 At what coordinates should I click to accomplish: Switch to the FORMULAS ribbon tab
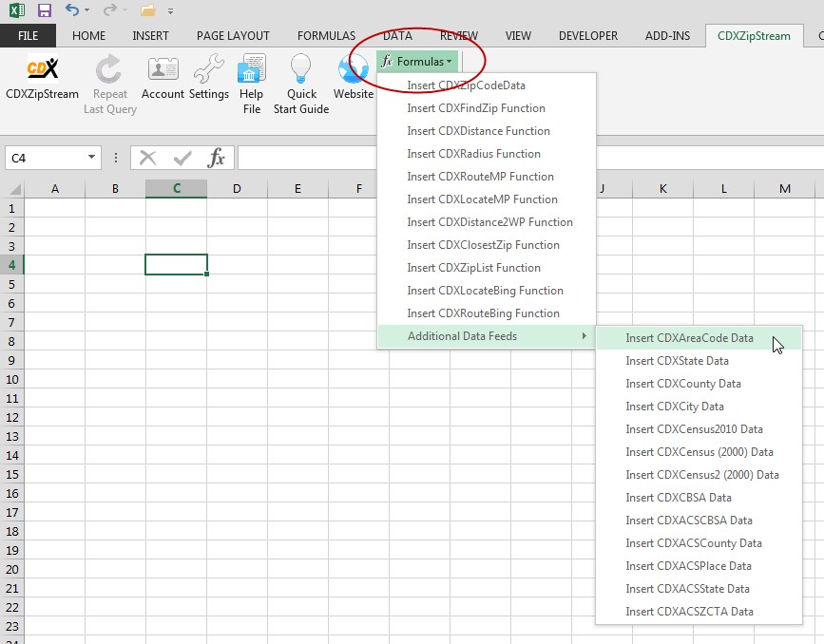click(326, 36)
